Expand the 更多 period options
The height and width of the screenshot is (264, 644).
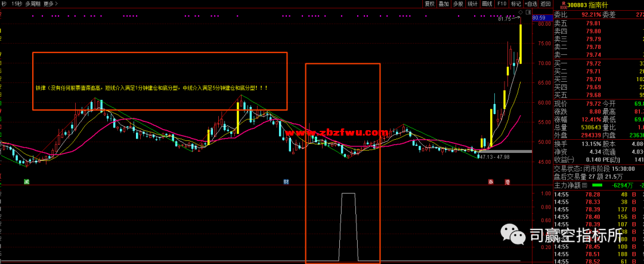click(x=51, y=4)
